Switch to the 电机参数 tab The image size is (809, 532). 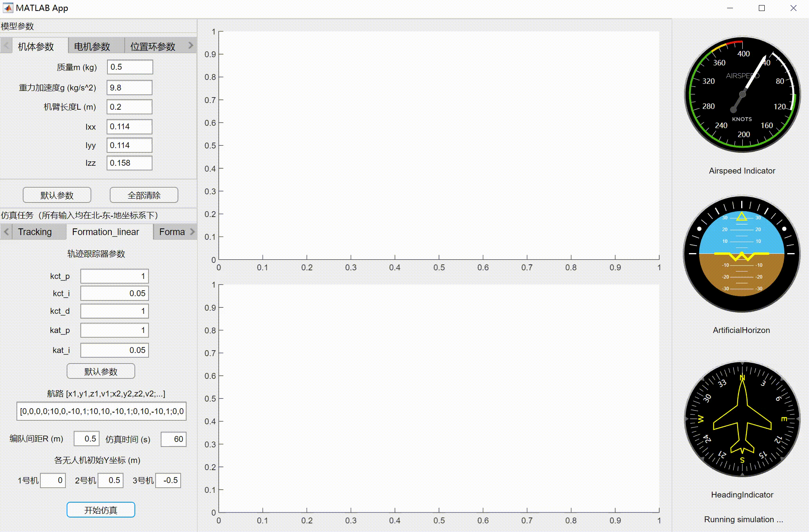click(92, 47)
